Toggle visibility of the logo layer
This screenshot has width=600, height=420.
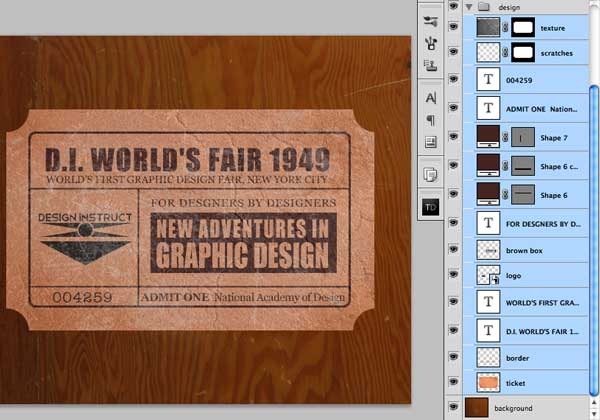(453, 274)
